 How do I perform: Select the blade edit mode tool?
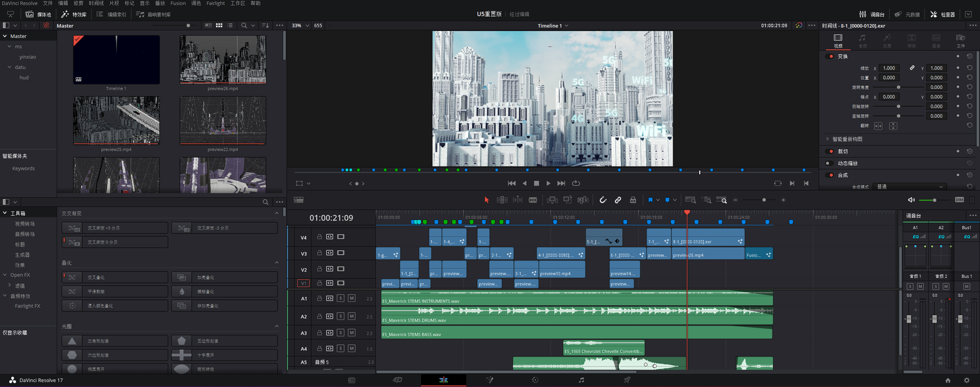point(533,200)
